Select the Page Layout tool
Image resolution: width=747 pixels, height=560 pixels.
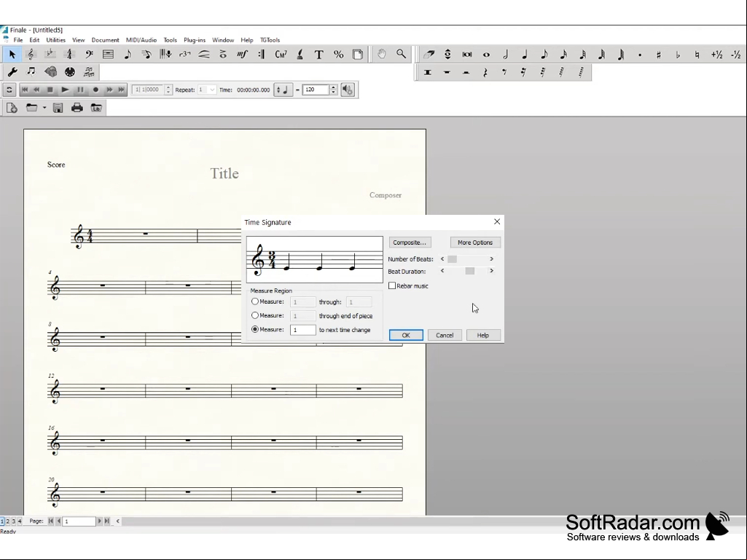[357, 55]
